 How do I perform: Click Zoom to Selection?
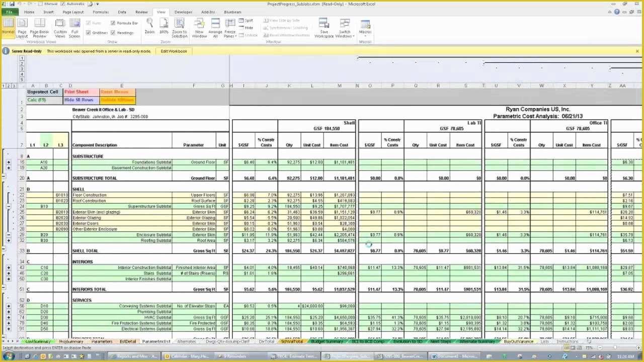tap(179, 27)
